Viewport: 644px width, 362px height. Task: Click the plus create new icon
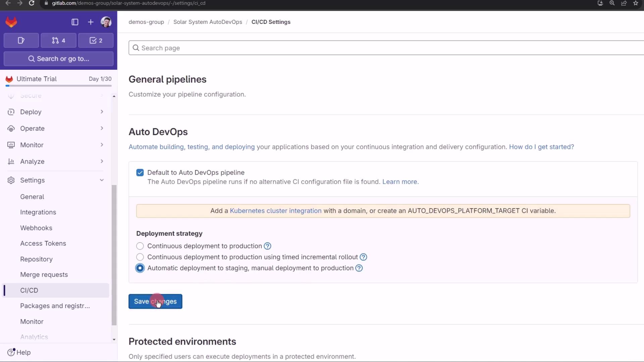(91, 22)
